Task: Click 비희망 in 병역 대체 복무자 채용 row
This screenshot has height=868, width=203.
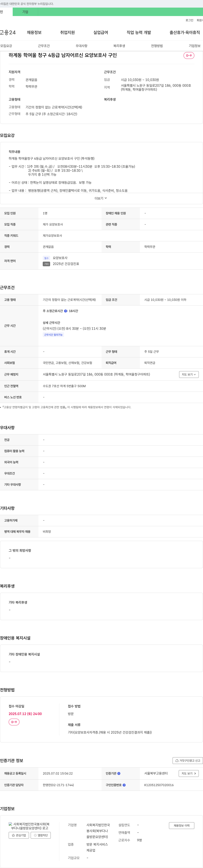Action: 47,532
